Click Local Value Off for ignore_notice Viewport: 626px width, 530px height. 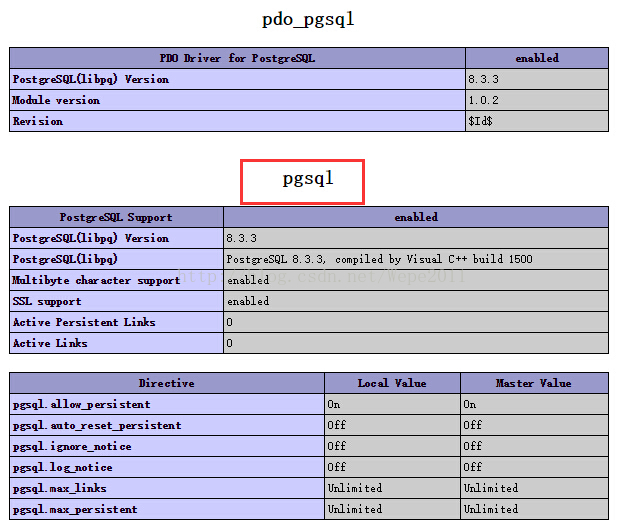[x=337, y=446]
